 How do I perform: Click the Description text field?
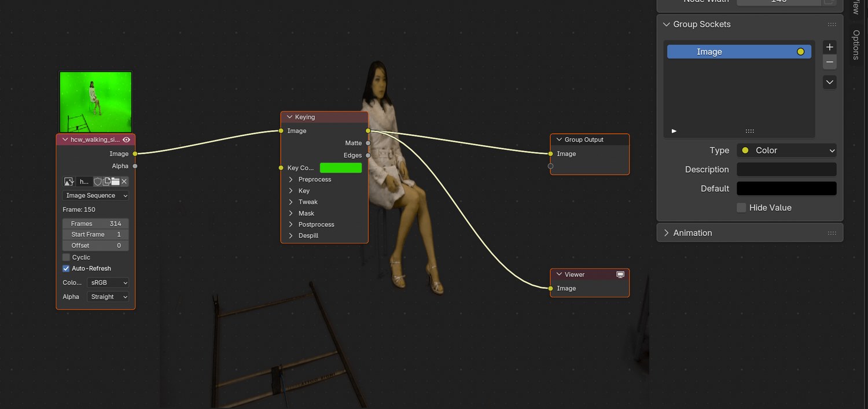786,170
